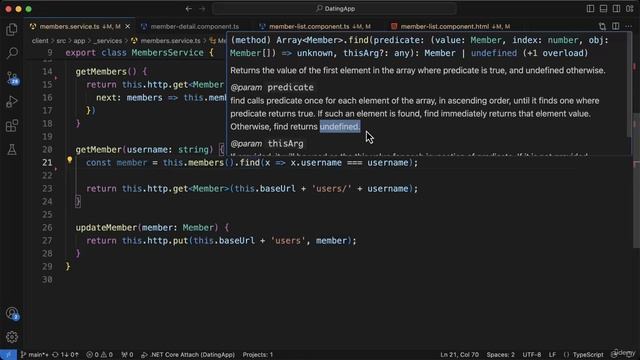
Task: Open remote window indicator in status bar
Action: [x=8, y=355]
